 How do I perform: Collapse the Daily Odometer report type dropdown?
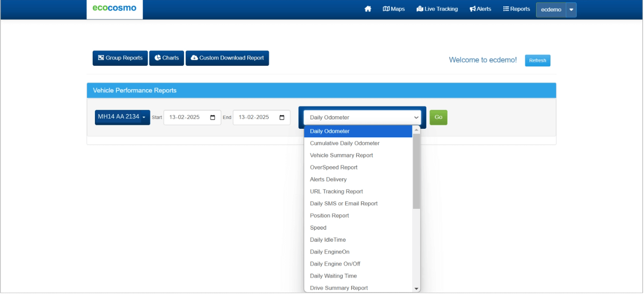tap(362, 118)
